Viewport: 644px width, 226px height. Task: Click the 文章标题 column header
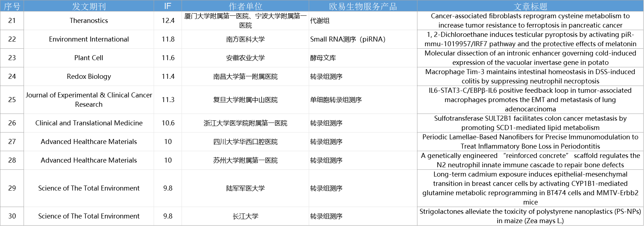tap(530, 6)
